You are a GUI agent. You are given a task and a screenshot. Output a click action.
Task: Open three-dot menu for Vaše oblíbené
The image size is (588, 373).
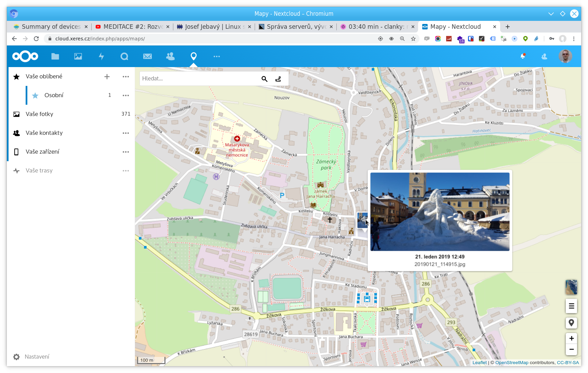point(126,77)
